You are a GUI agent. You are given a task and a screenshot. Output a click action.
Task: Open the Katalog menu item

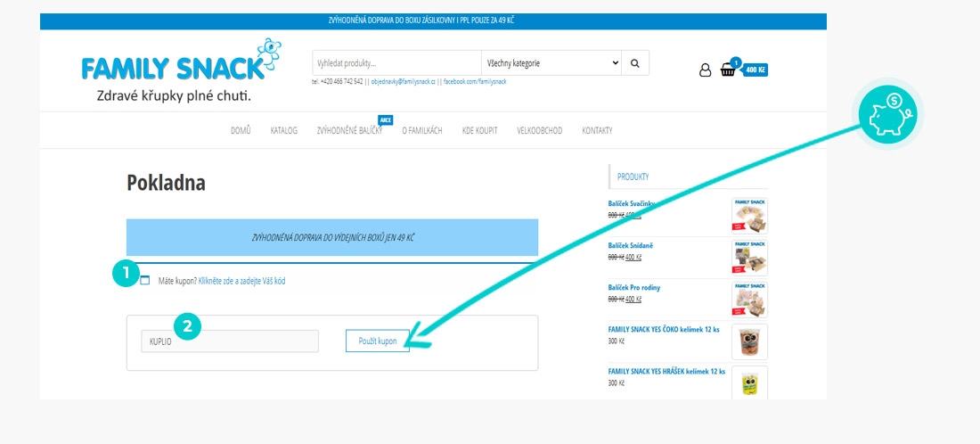[x=283, y=131]
